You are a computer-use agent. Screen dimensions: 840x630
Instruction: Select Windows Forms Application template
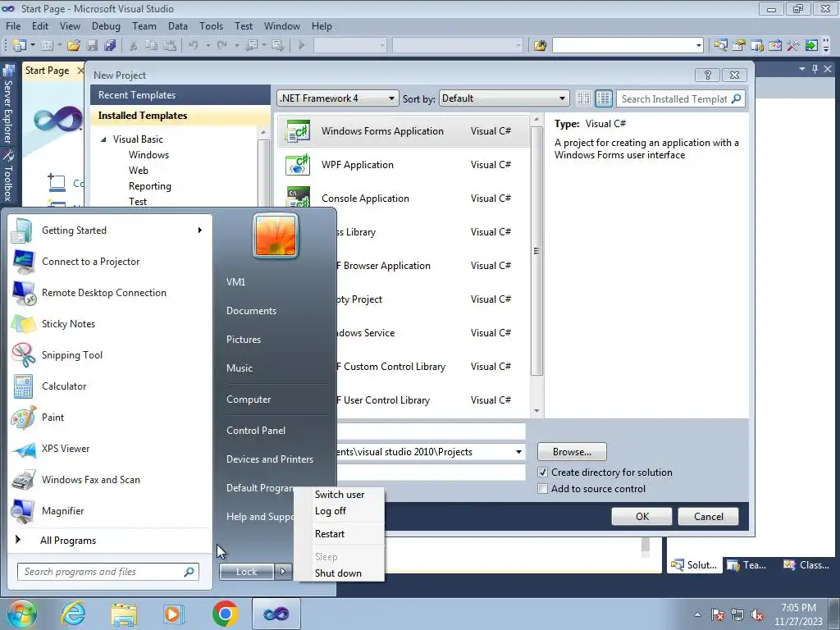(403, 131)
